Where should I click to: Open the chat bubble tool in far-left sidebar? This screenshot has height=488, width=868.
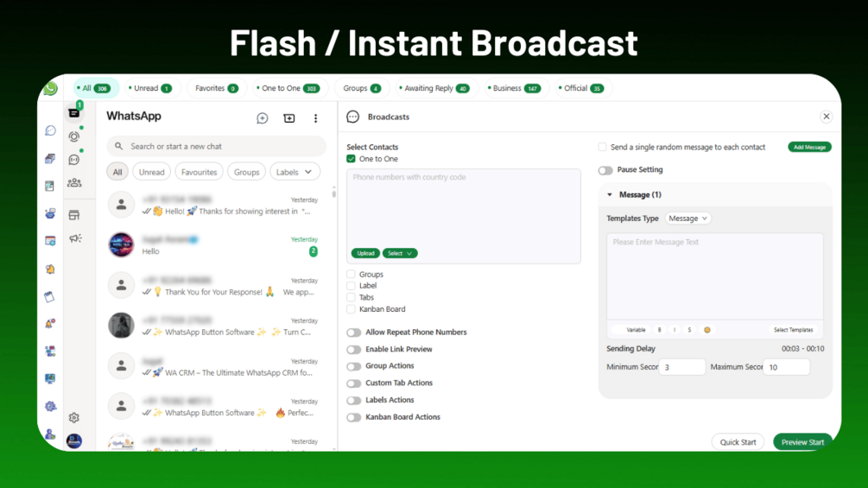coord(50,130)
